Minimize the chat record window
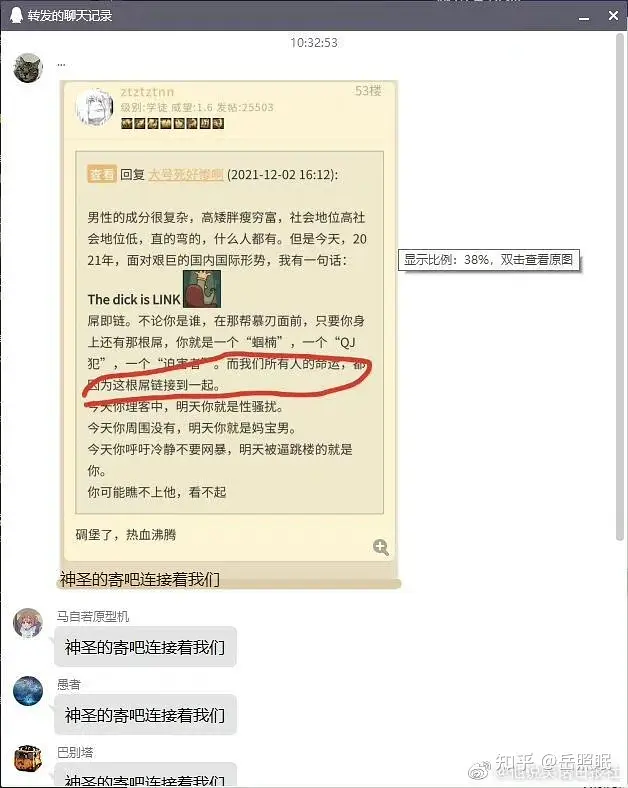 (x=584, y=17)
